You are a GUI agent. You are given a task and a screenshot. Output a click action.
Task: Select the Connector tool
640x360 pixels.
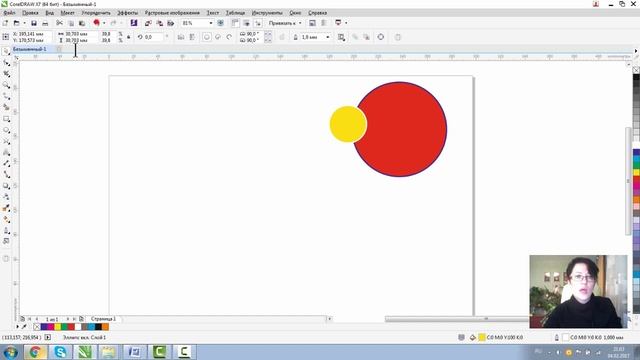click(x=6, y=174)
